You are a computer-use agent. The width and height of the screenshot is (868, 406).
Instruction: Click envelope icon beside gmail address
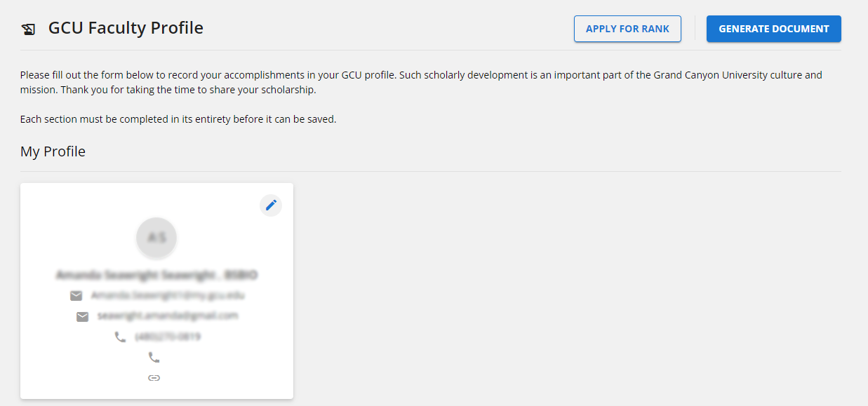coord(82,316)
